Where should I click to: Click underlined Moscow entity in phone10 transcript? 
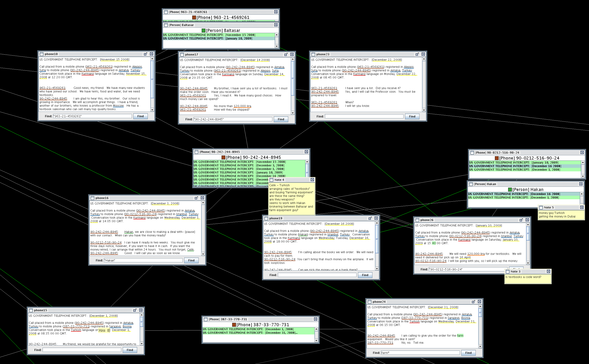pos(118,106)
